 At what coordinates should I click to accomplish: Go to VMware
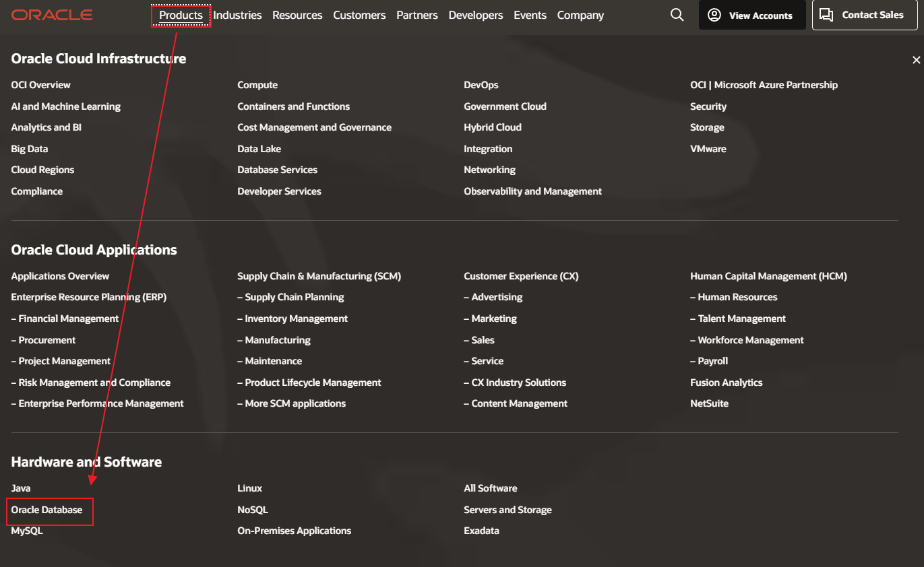tap(708, 149)
